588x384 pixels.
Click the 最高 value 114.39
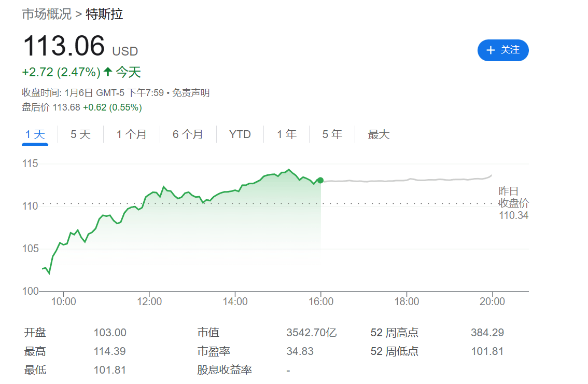pos(109,351)
